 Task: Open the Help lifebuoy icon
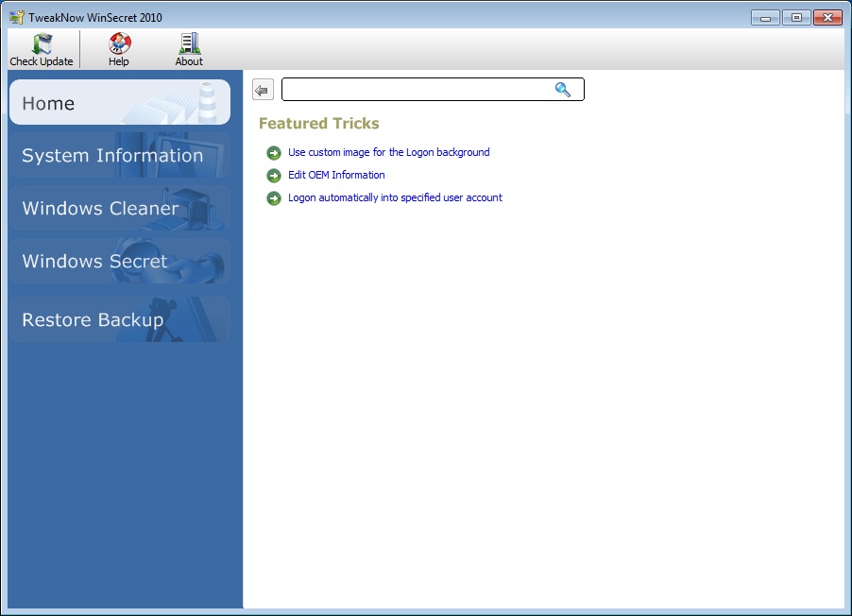point(119,43)
